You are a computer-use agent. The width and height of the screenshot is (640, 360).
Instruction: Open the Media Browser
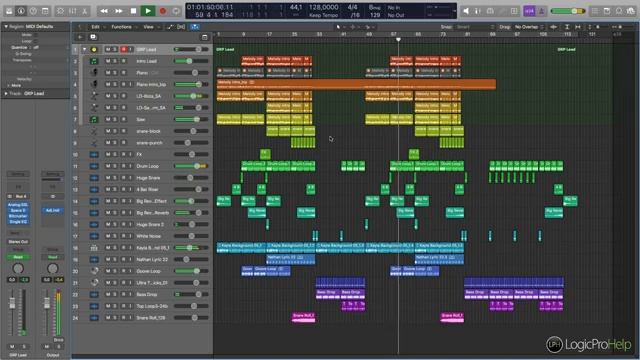click(x=631, y=11)
